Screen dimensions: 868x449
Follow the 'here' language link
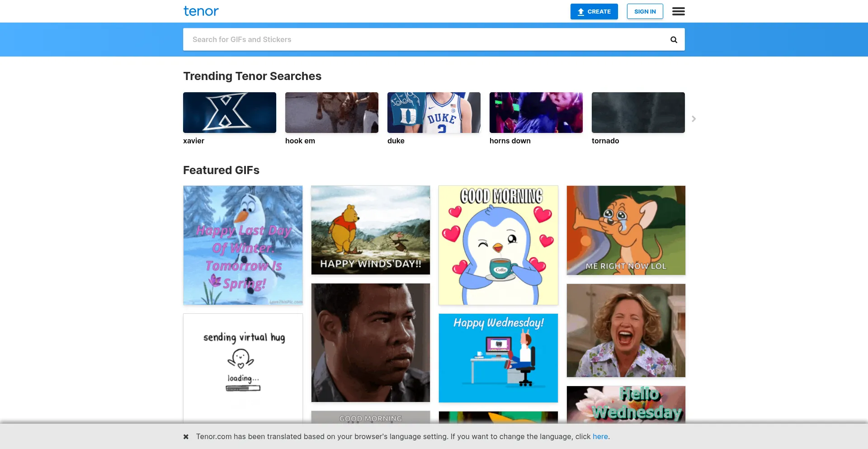click(600, 437)
